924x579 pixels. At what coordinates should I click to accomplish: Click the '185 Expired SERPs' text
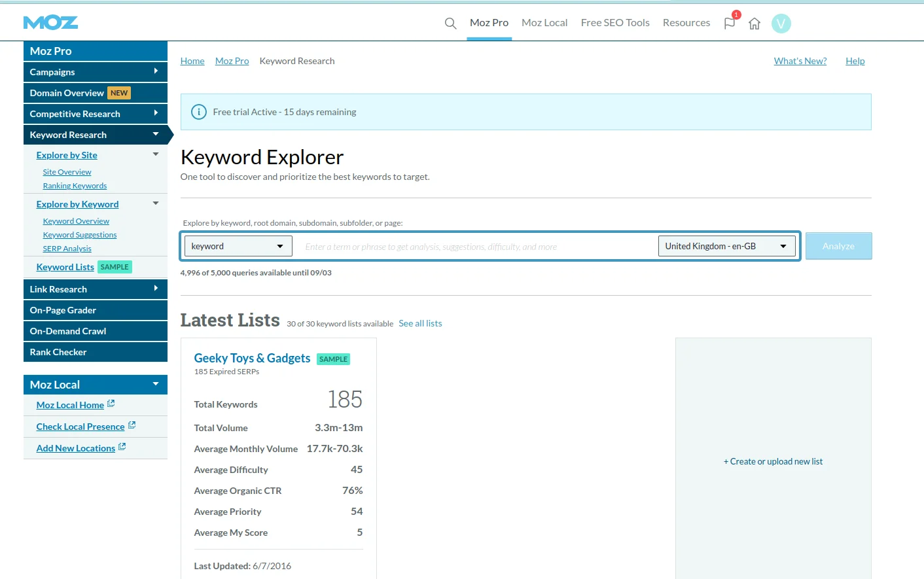click(x=226, y=372)
